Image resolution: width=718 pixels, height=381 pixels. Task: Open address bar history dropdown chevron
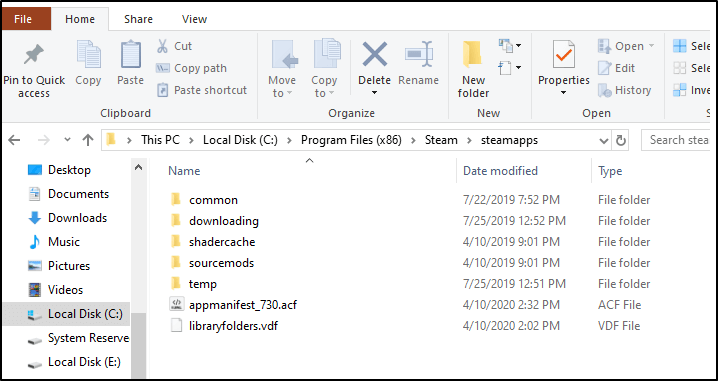[604, 141]
